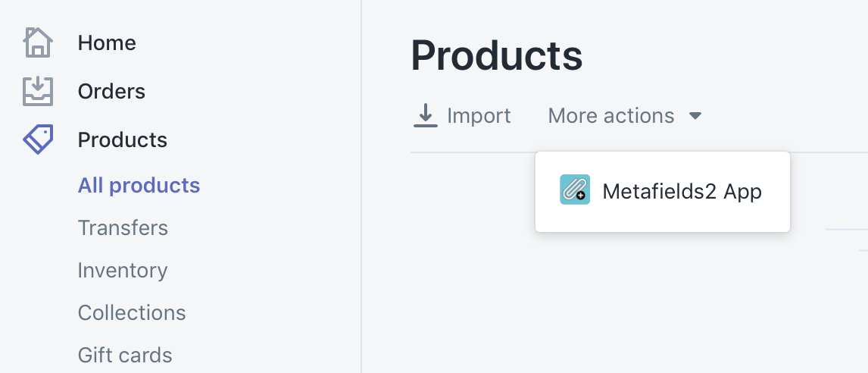
Task: Go to Gift cards
Action: click(x=125, y=355)
